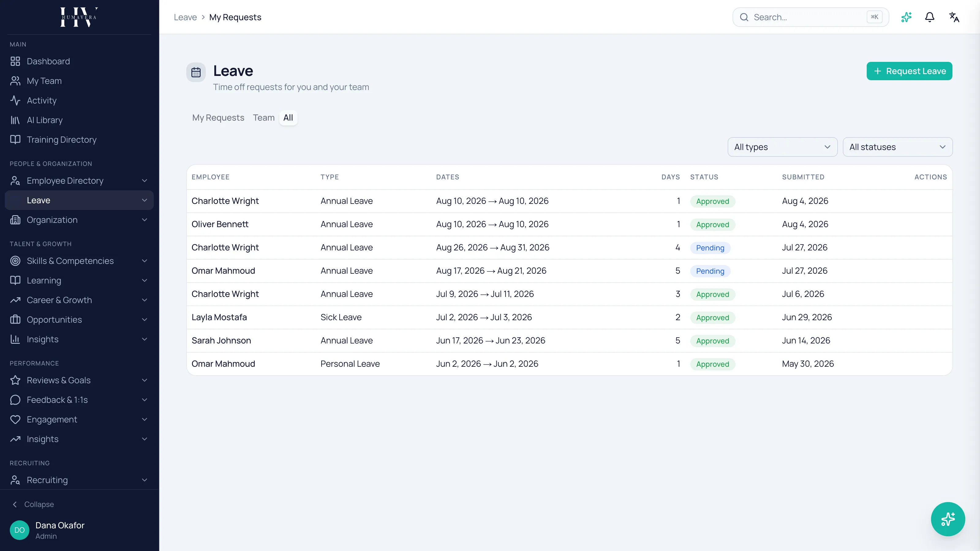Click the May 30, 2026 submitted date

808,364
